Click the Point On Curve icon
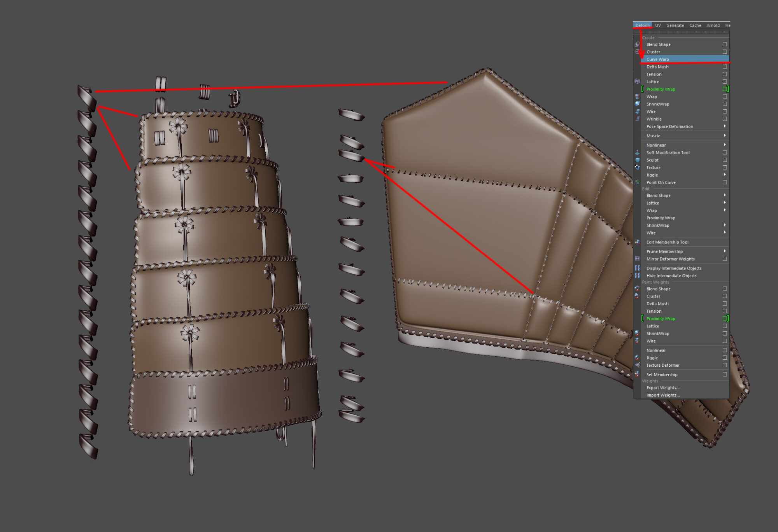This screenshot has height=532, width=778. point(637,182)
